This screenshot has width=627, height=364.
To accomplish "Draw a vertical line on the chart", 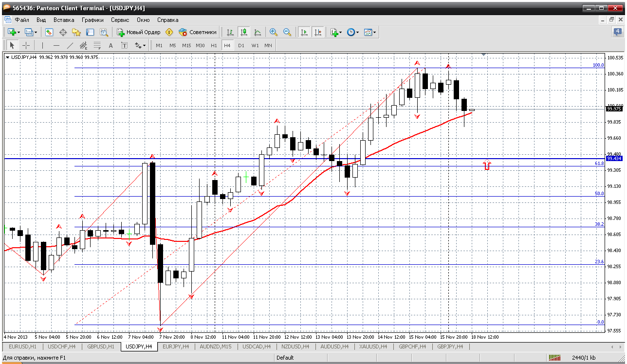I will [x=42, y=45].
